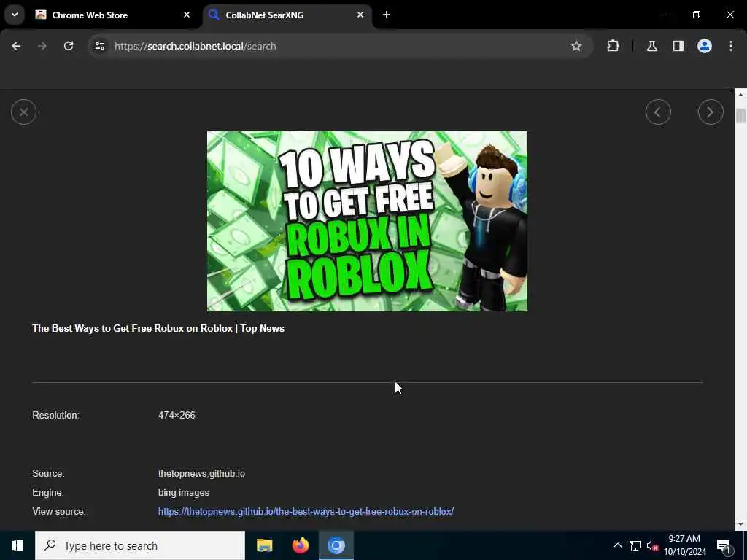Open a new browser tab
The height and width of the screenshot is (560, 747).
(387, 15)
